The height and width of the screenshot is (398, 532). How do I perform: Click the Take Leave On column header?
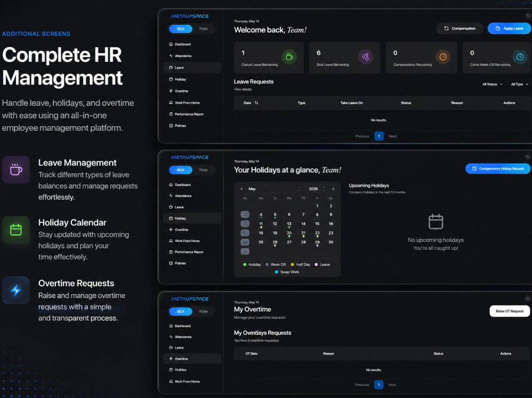[352, 103]
